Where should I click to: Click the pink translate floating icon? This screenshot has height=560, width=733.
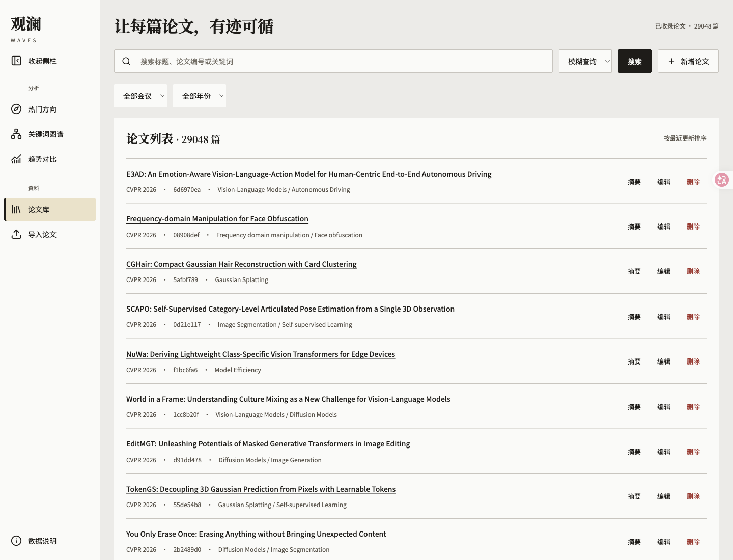[x=722, y=180]
